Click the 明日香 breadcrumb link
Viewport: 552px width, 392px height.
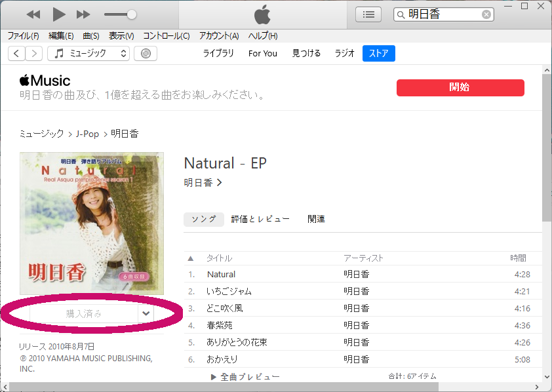(x=125, y=134)
